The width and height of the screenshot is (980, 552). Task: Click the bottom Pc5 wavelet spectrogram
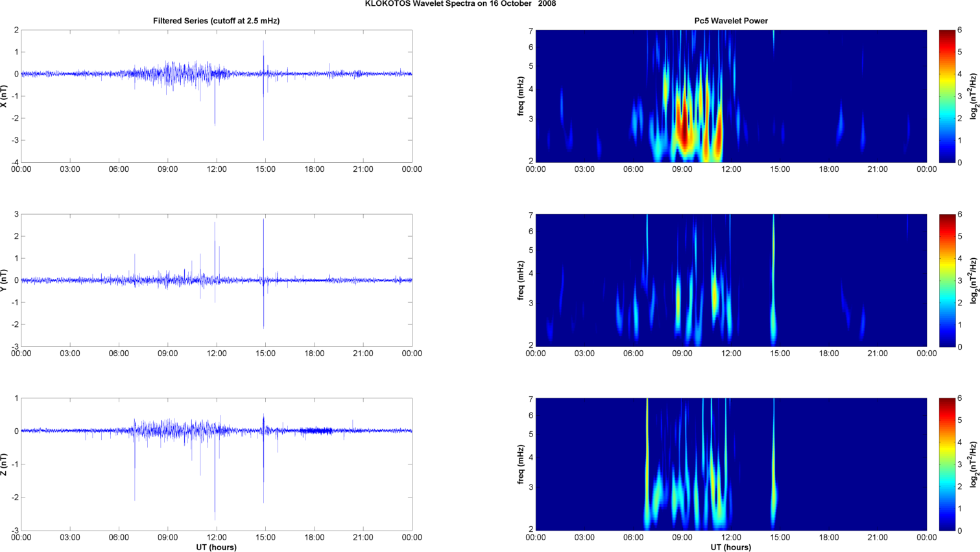pos(731,464)
